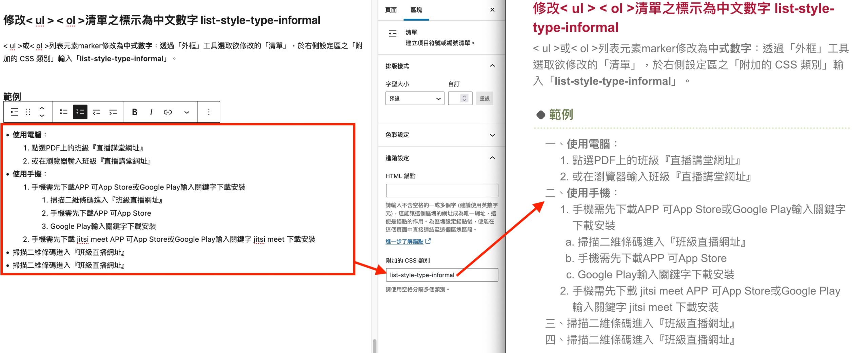Open the block options menu

pyautogui.click(x=209, y=112)
